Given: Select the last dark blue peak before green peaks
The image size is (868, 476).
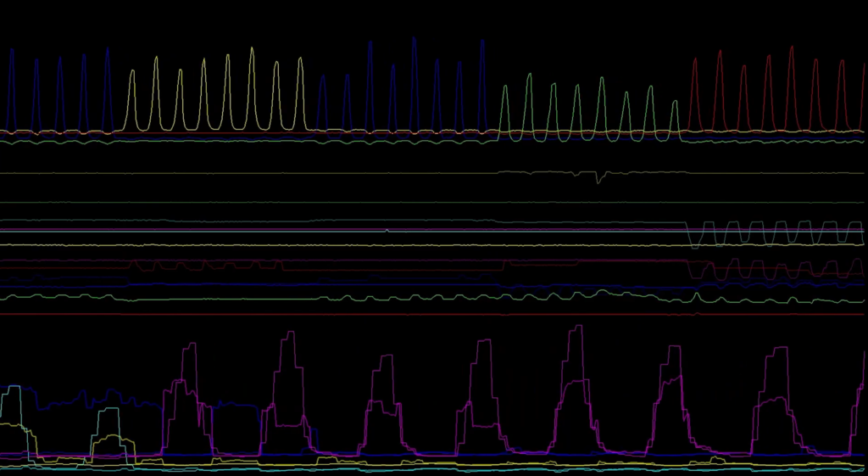Looking at the screenshot, I should [481, 41].
